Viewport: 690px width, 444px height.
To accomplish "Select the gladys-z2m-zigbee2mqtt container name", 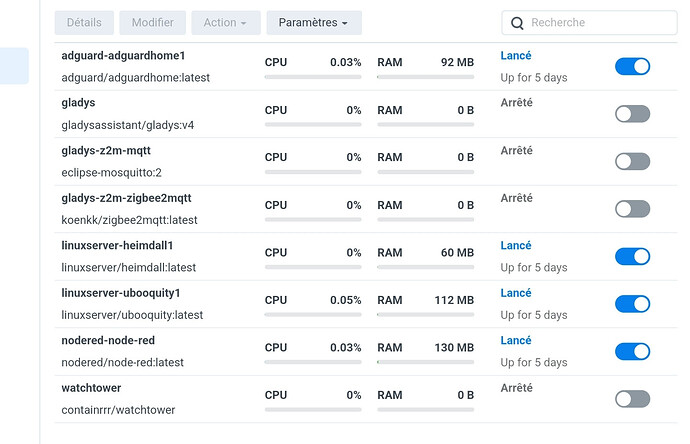I will click(x=126, y=198).
